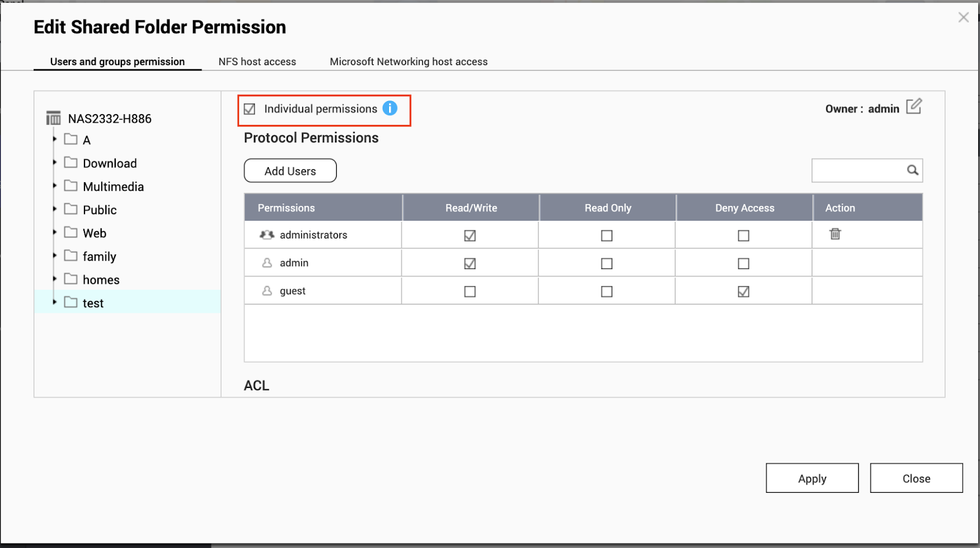Click the Download folder icon

tap(71, 162)
